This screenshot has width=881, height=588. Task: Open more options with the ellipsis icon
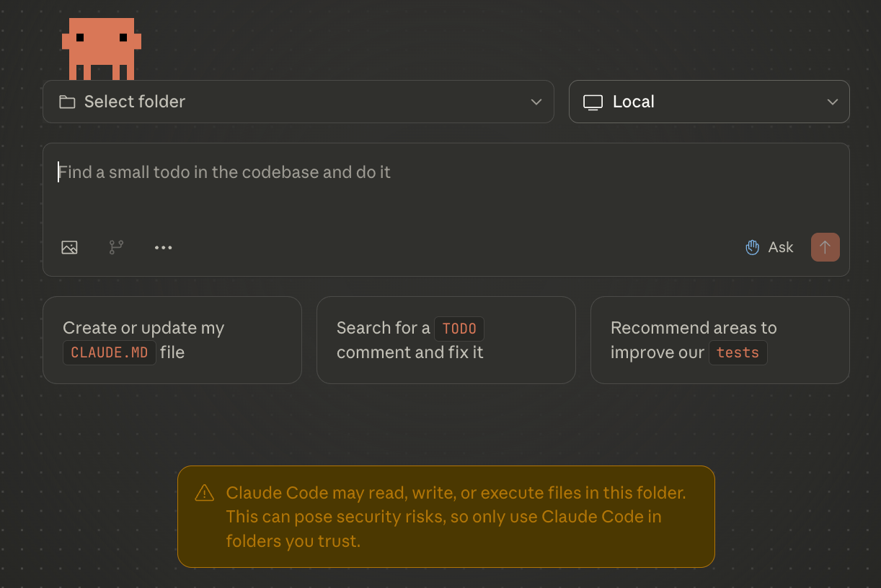click(164, 247)
